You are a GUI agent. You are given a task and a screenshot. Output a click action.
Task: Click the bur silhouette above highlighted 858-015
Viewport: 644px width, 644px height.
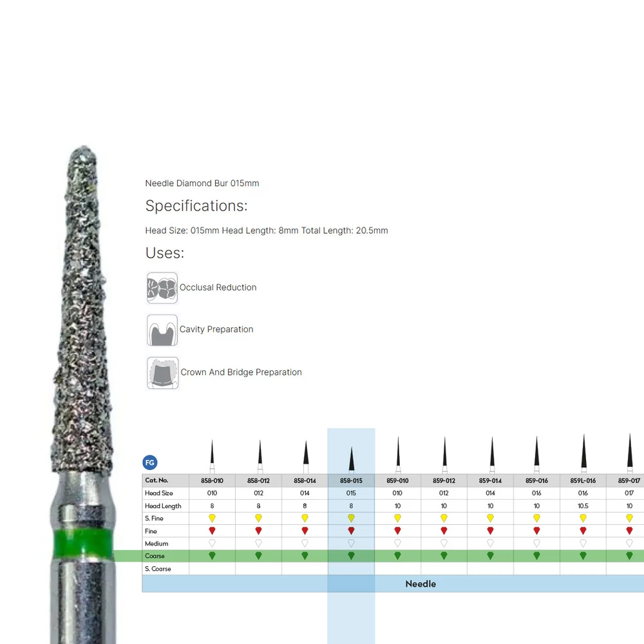pos(351,459)
